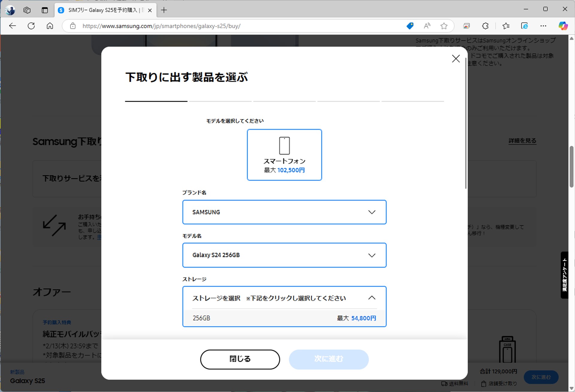This screenshot has width=575, height=392.
Task: Activate the Read aloud icon
Action: point(427,26)
